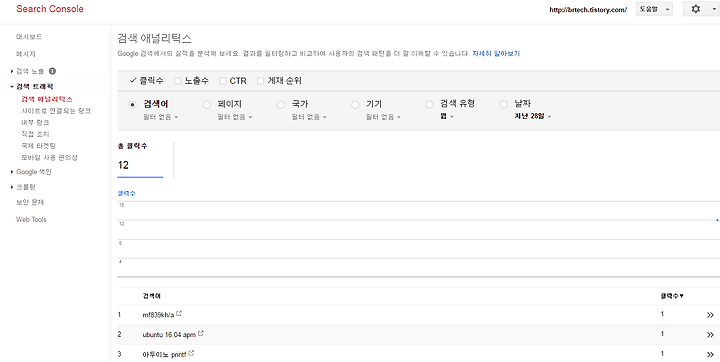The width and height of the screenshot is (720, 362).
Task: Open 직접 조치 in the sidebar
Action: 35,134
